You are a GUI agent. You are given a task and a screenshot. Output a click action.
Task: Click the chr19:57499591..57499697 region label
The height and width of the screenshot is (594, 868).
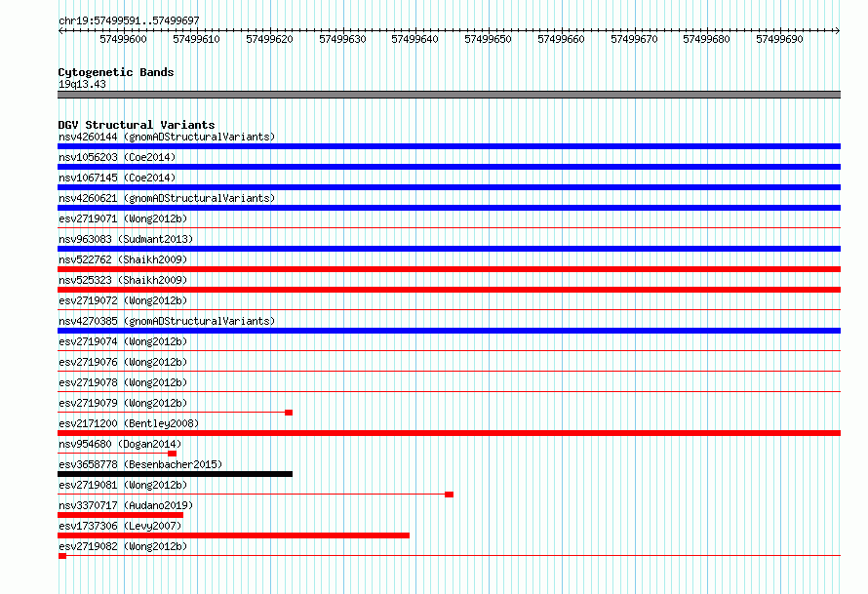pos(129,20)
